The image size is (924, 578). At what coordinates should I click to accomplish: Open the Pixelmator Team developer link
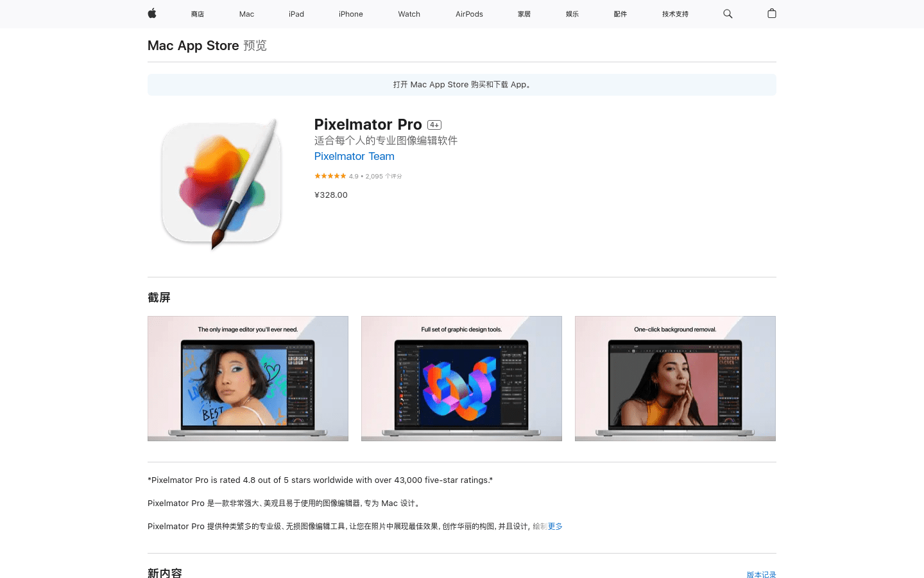[x=354, y=156]
